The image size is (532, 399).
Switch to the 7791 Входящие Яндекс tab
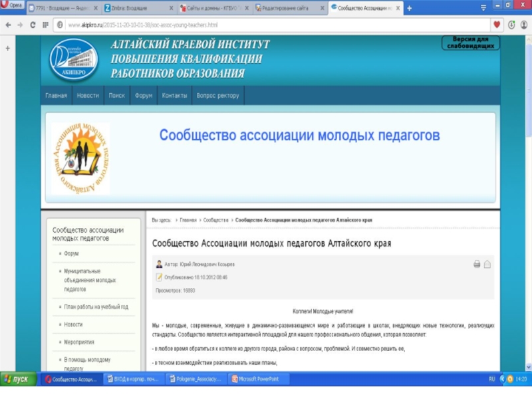pyautogui.click(x=63, y=8)
